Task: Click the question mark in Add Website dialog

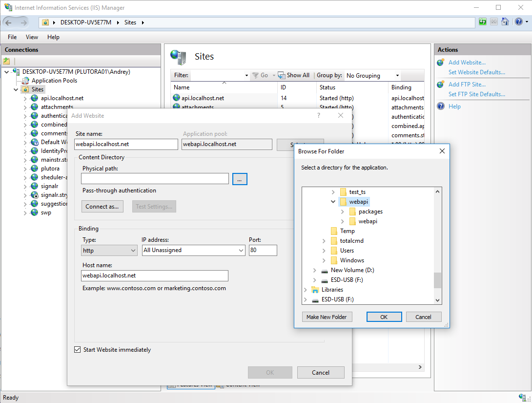Action: (319, 115)
